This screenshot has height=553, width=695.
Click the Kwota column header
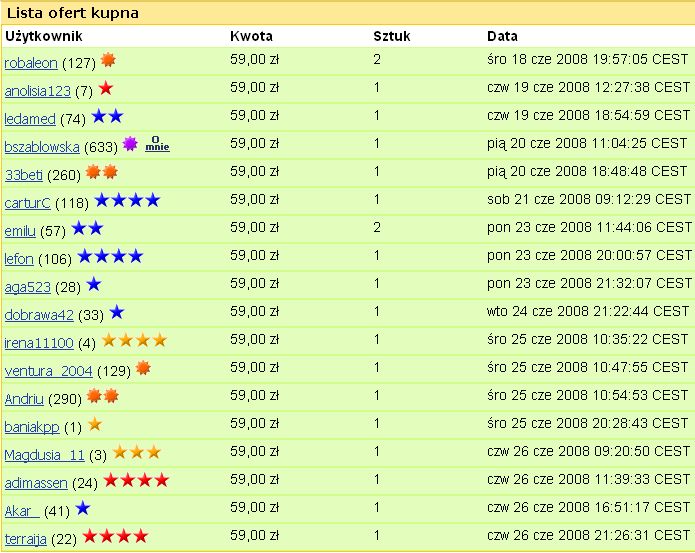(246, 36)
